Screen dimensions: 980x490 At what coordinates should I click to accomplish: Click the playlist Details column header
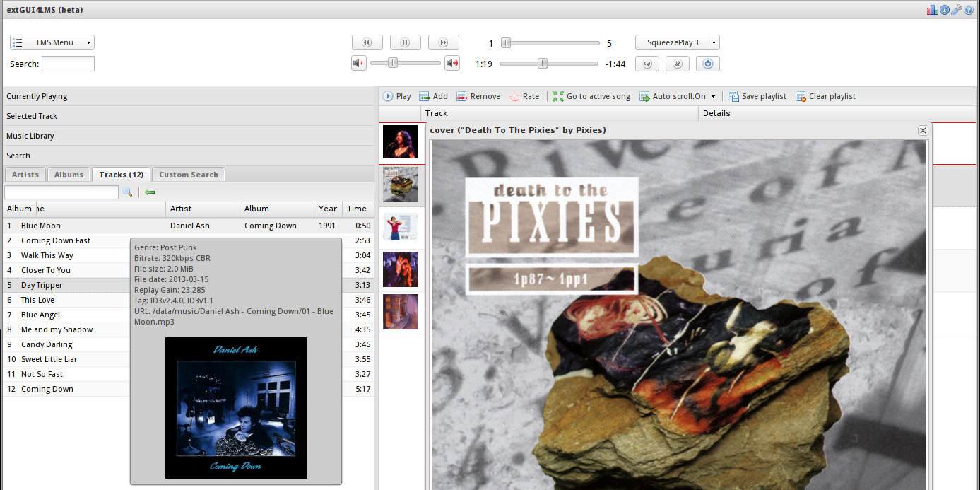point(837,113)
